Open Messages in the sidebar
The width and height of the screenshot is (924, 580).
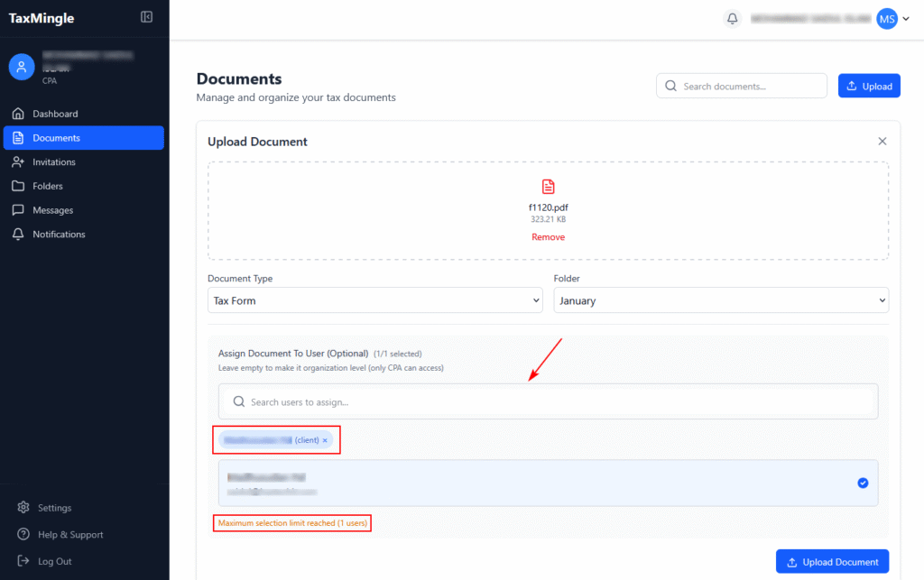click(53, 210)
